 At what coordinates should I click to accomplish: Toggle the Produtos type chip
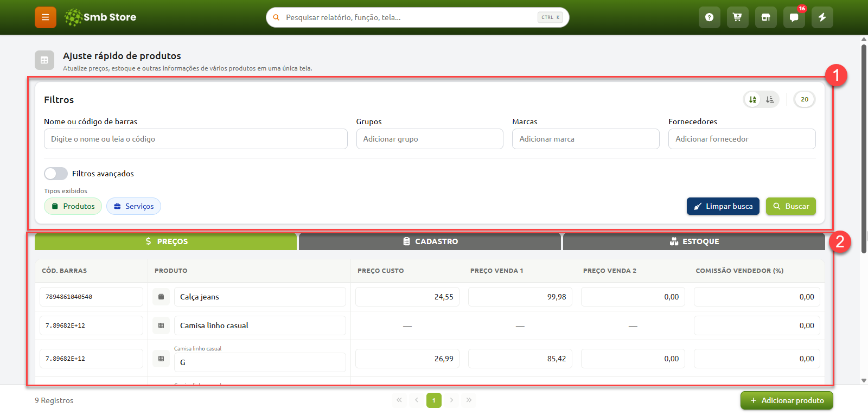coord(73,206)
